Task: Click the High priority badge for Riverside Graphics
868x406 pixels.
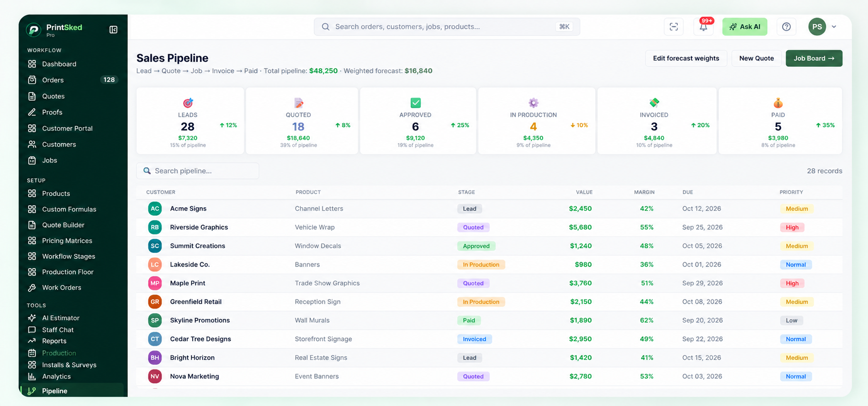Action: click(792, 228)
